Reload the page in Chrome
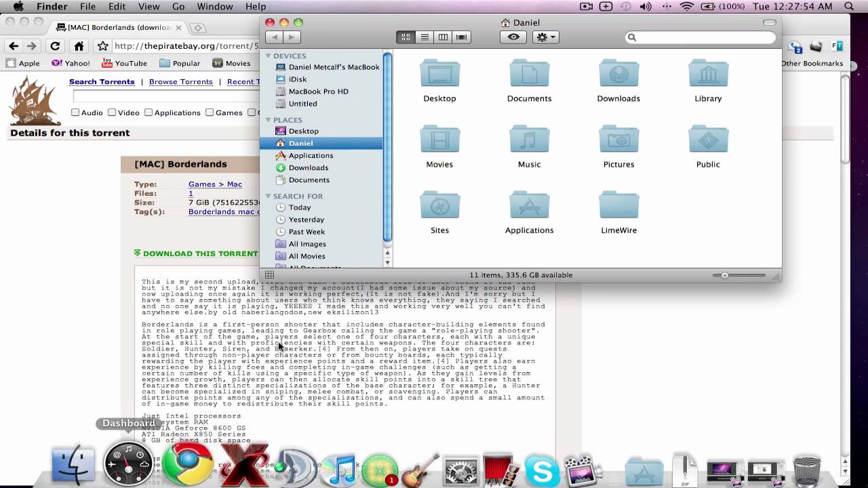 (x=55, y=46)
